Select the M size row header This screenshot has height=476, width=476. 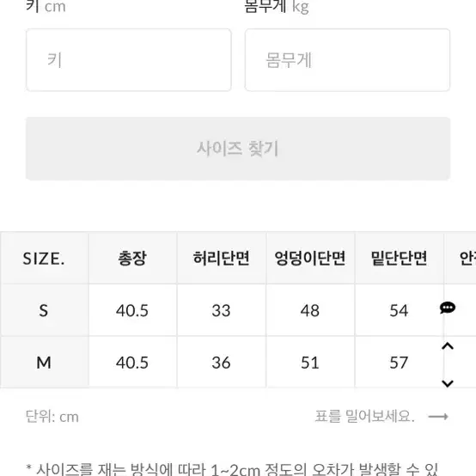(45, 363)
